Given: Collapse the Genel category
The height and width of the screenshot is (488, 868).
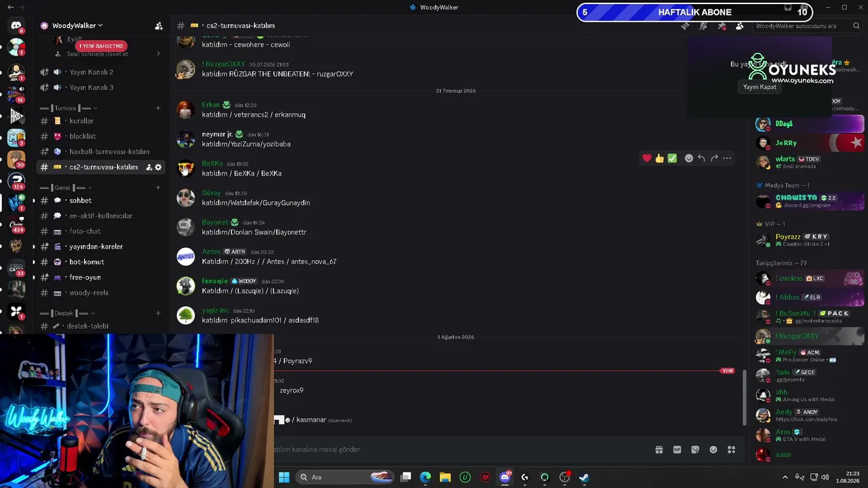Looking at the screenshot, I should (64, 188).
